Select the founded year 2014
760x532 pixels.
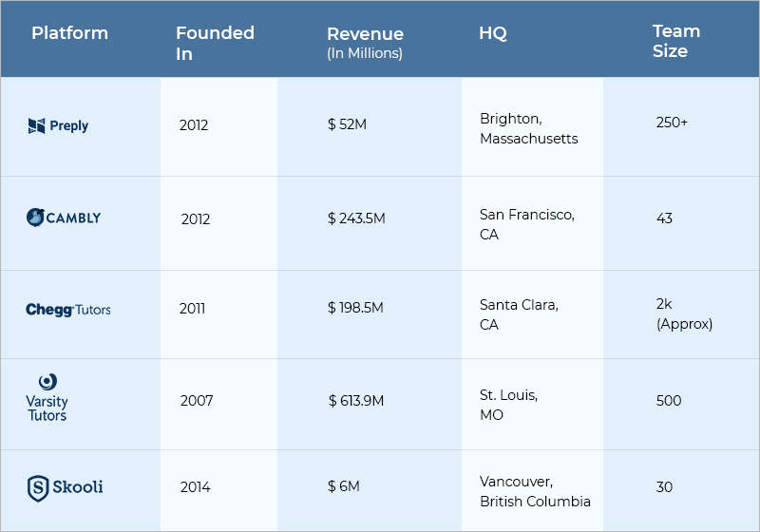pos(195,486)
